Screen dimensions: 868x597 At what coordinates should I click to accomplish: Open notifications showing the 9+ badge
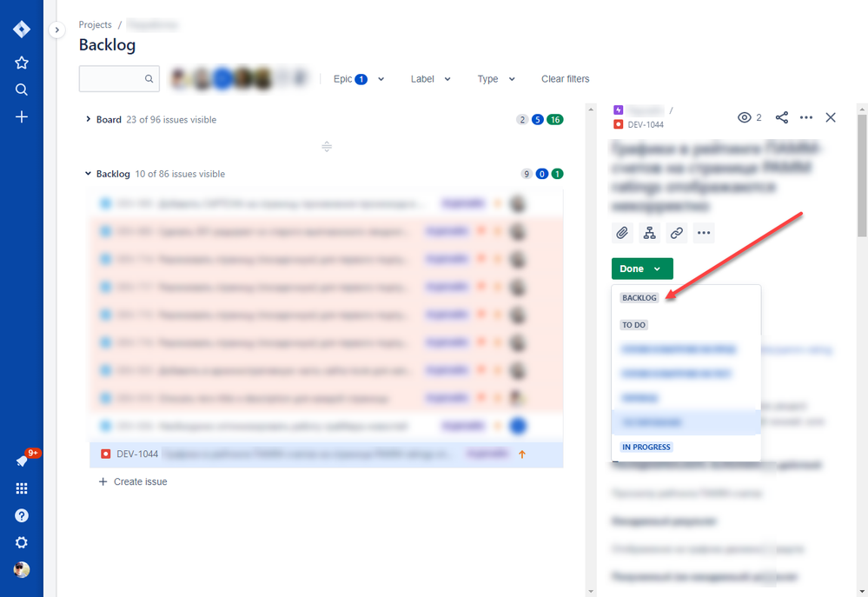pos(21,461)
